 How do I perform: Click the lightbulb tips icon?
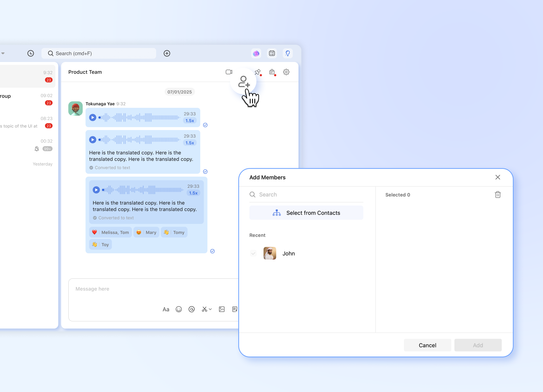tap(288, 53)
